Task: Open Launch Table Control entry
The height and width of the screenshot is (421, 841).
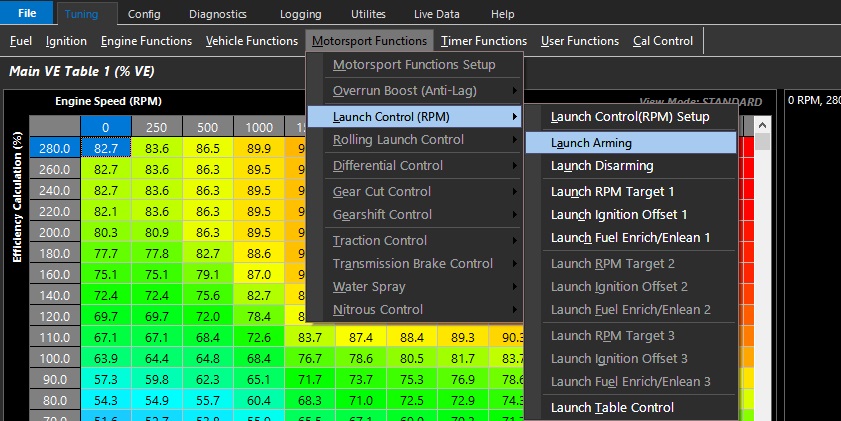Action: pyautogui.click(x=612, y=408)
